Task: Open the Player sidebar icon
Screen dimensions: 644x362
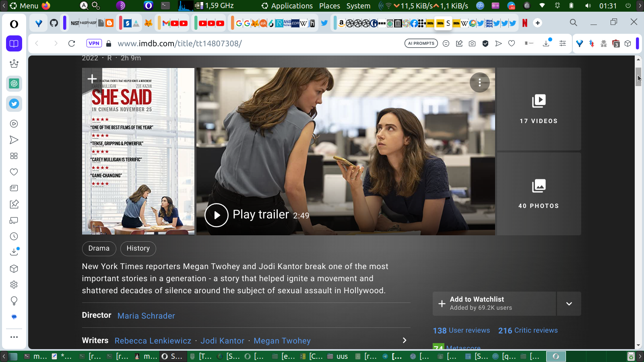Action: coord(14,124)
